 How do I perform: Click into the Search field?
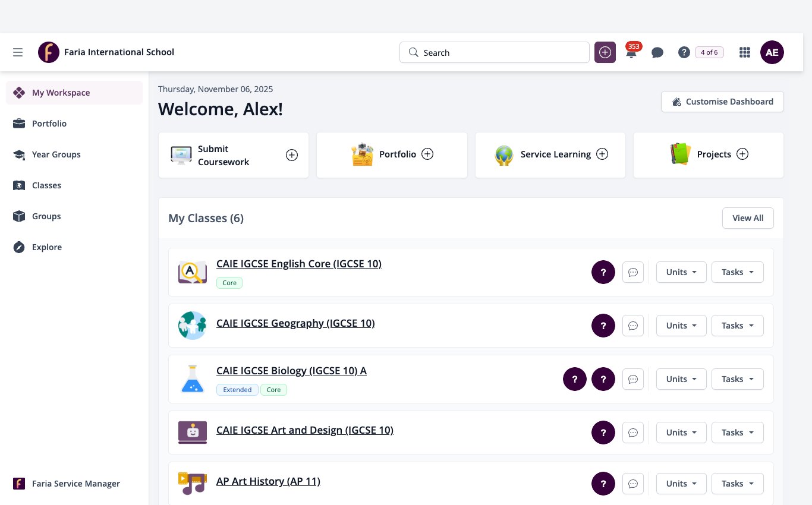tap(495, 52)
